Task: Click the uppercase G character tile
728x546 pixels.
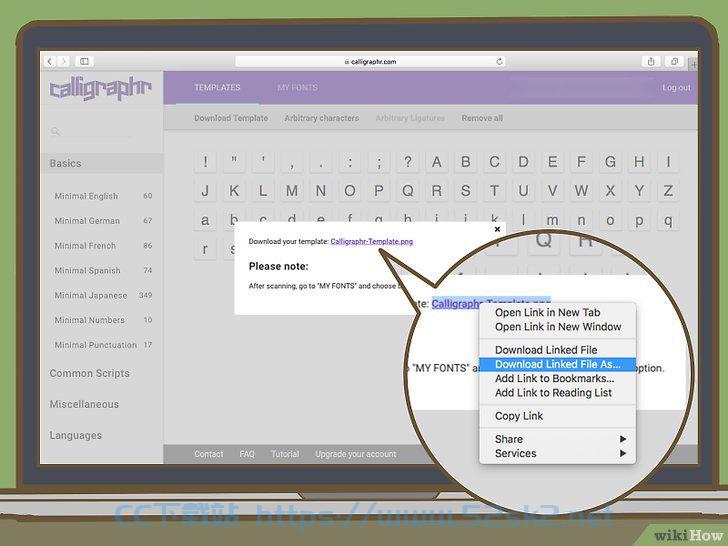Action: pyautogui.click(x=610, y=162)
